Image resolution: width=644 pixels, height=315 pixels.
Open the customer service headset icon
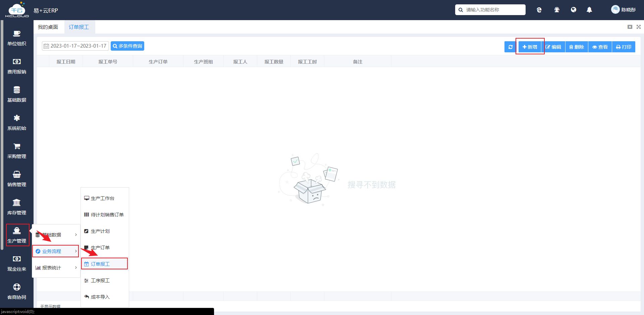[x=557, y=10]
